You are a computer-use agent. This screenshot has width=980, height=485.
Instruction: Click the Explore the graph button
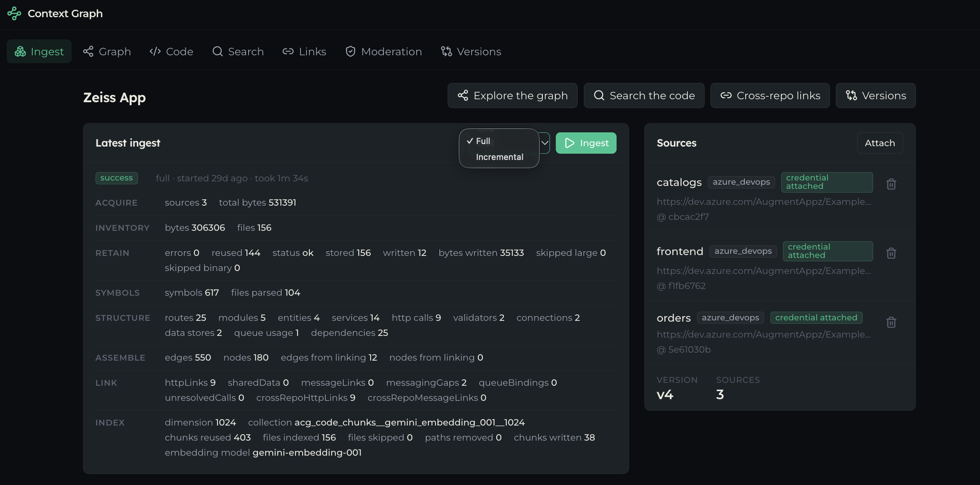(512, 95)
